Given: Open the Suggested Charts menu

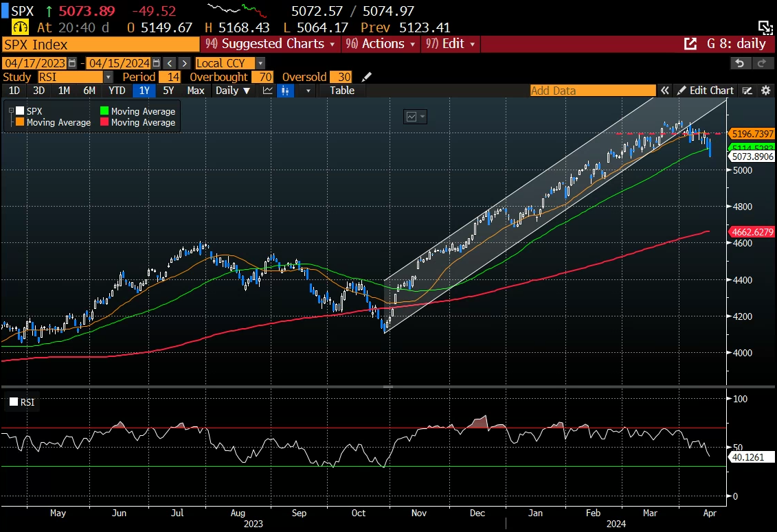Looking at the screenshot, I should coord(270,44).
